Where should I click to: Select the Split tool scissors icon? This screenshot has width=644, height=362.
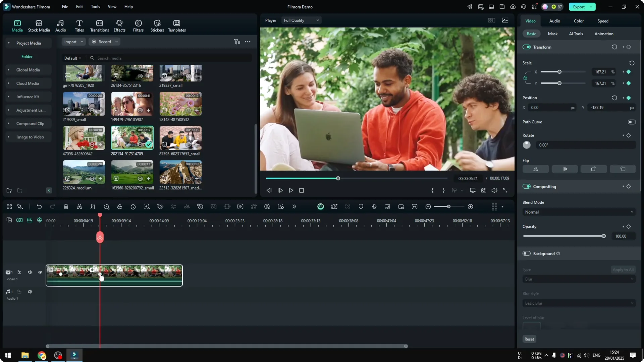(x=79, y=206)
